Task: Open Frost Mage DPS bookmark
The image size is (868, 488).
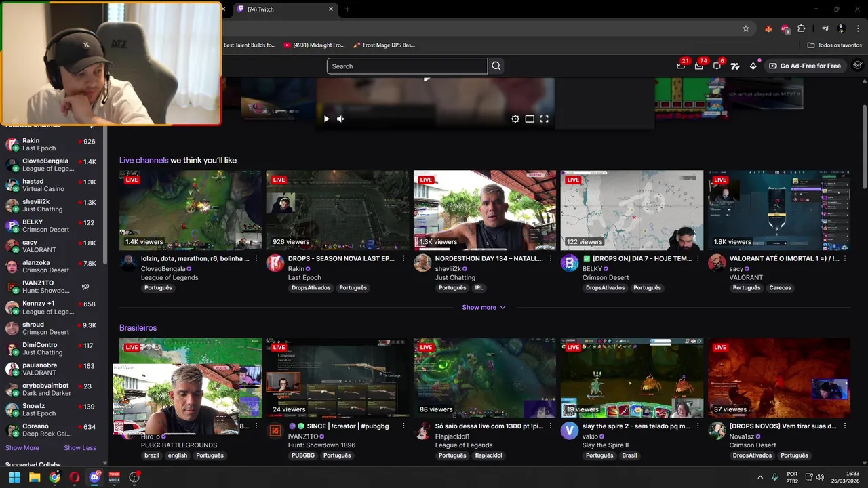Action: coord(384,45)
